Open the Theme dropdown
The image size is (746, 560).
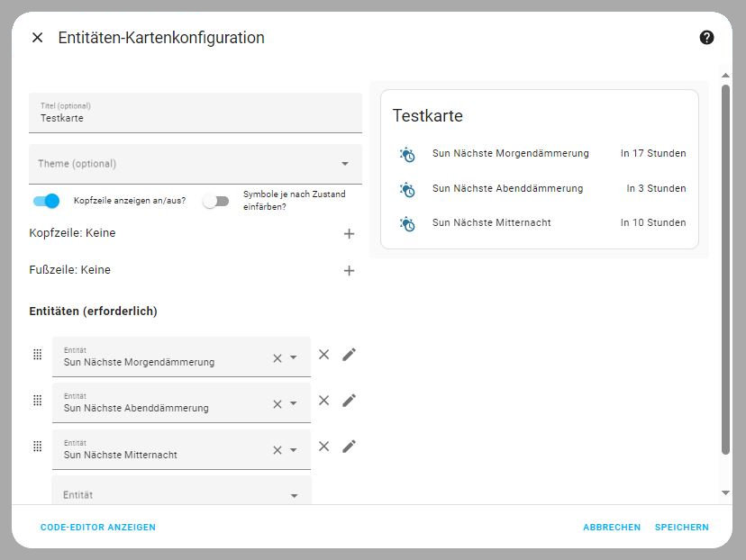[344, 164]
